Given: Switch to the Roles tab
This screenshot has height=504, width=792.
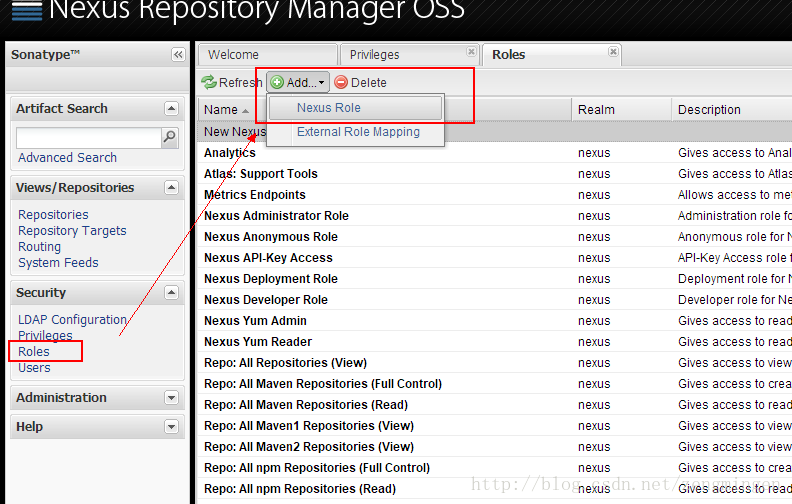Looking at the screenshot, I should click(552, 55).
